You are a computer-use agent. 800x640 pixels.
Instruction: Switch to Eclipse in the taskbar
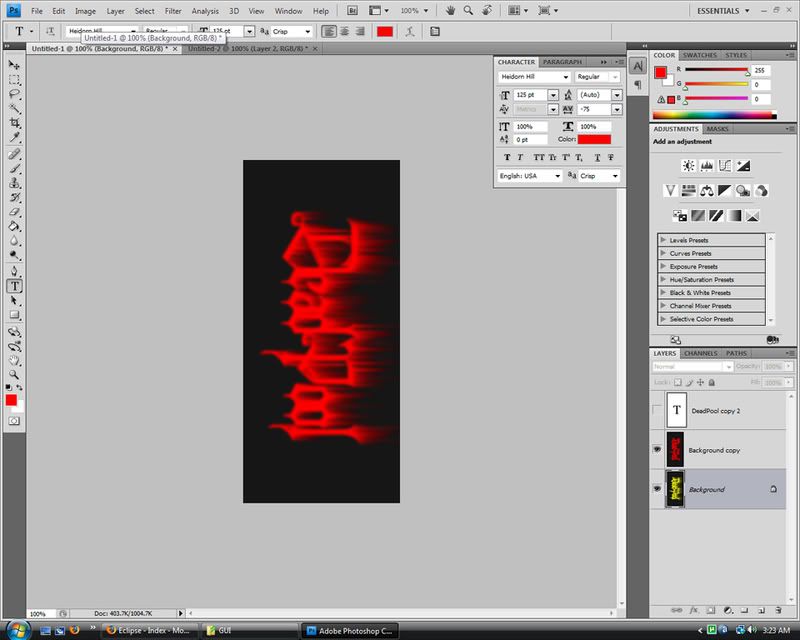pos(148,631)
